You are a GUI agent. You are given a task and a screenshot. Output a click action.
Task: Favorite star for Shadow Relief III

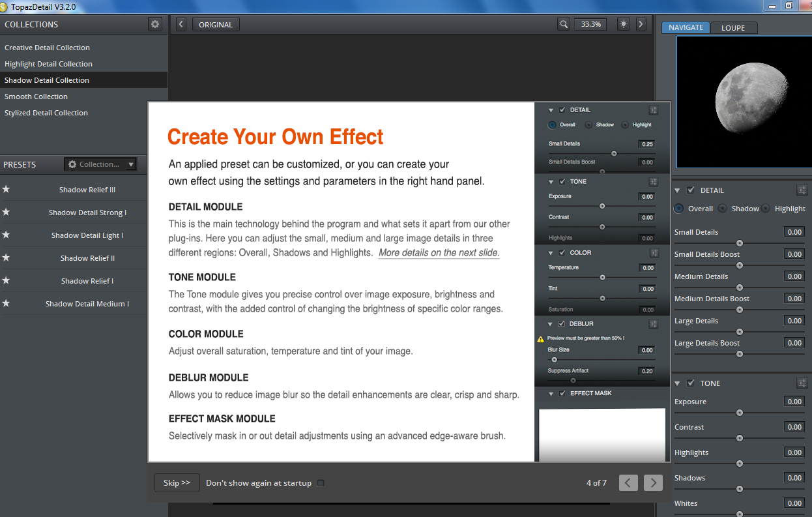tap(6, 190)
